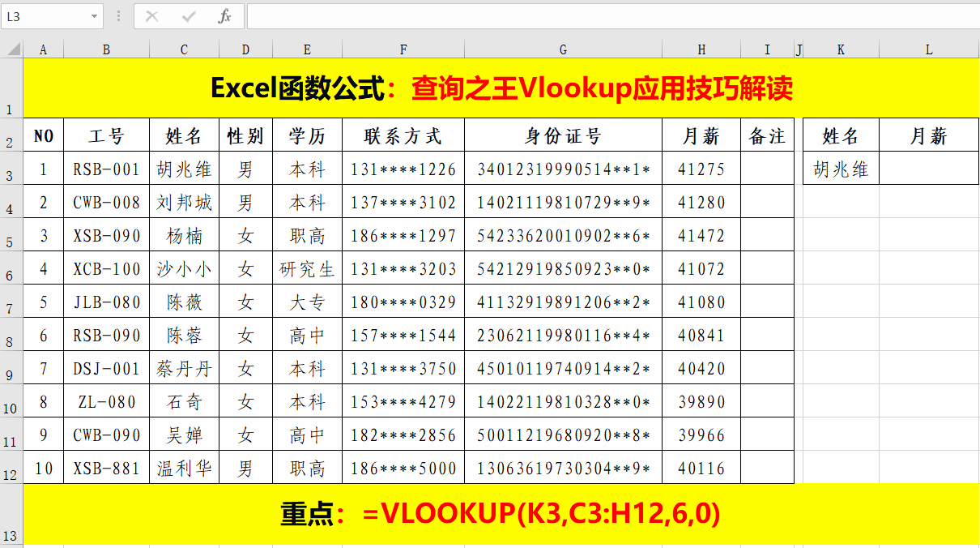Select column K header
Image resolution: width=980 pixels, height=548 pixels.
click(841, 50)
